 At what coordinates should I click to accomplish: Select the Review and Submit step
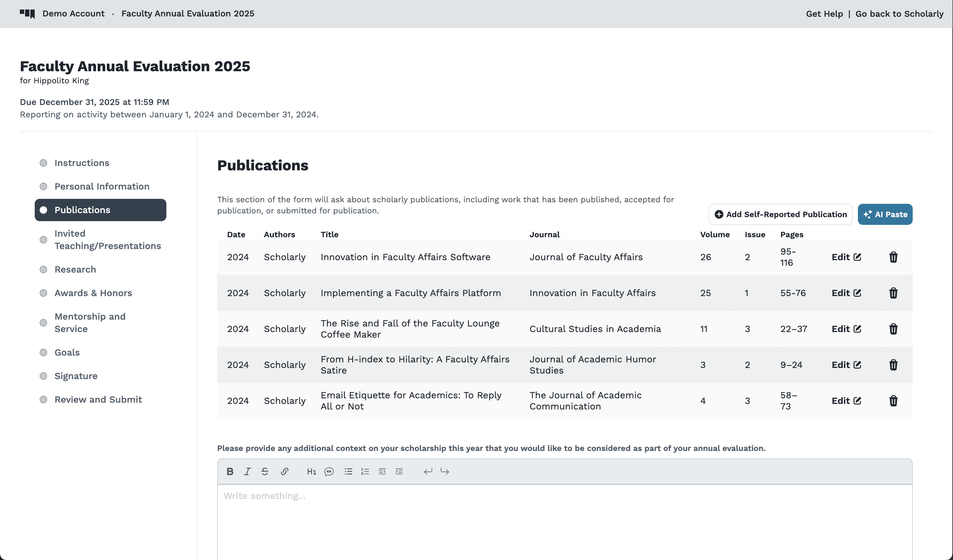click(x=98, y=399)
